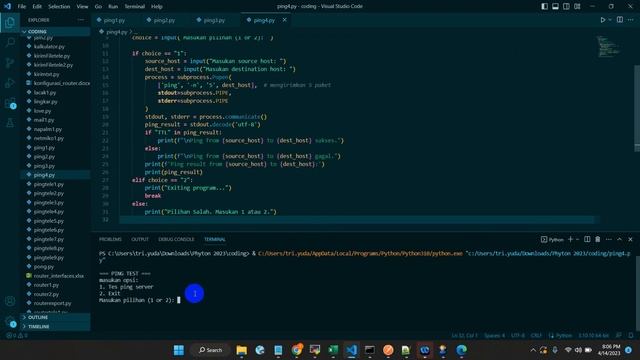Open the Help menu
The width and height of the screenshot is (640, 360).
pyautogui.click(x=157, y=6)
